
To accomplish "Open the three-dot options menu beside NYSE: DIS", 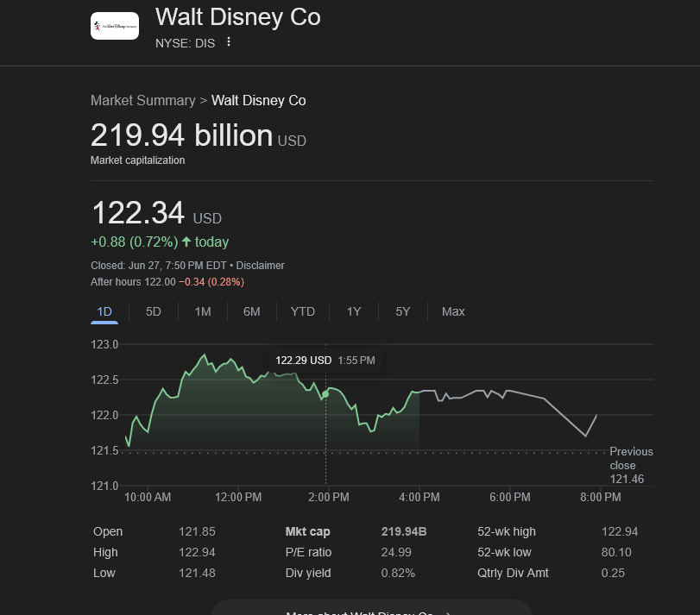I will [229, 42].
